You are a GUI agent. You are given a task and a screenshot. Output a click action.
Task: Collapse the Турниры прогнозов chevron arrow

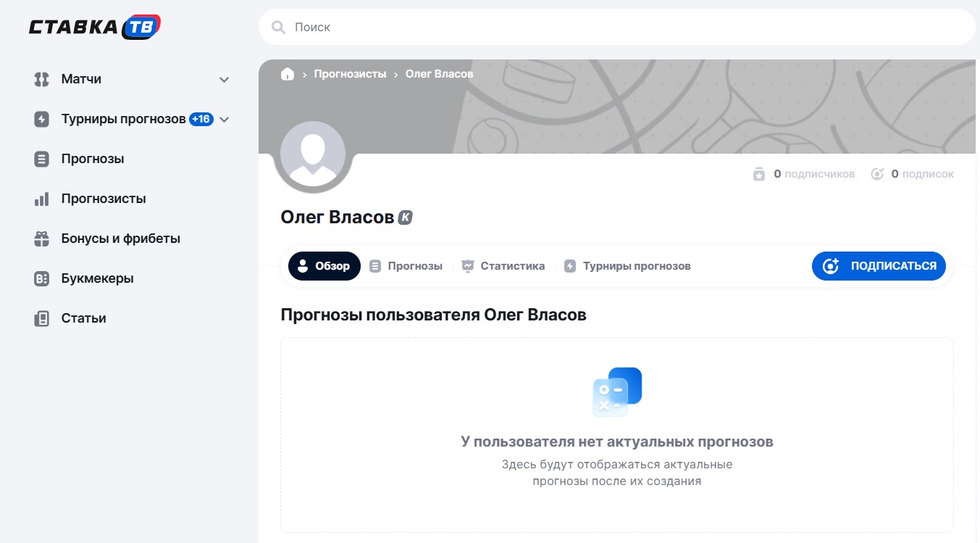[225, 119]
